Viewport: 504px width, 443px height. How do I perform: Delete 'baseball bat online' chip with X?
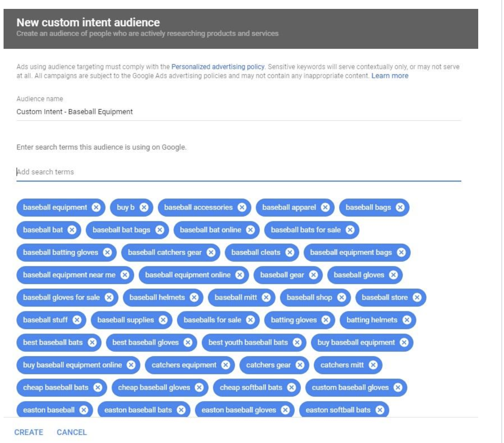tap(250, 230)
